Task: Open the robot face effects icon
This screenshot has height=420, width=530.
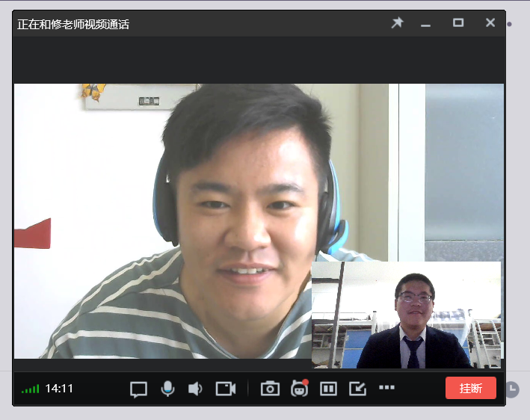Action: 300,388
